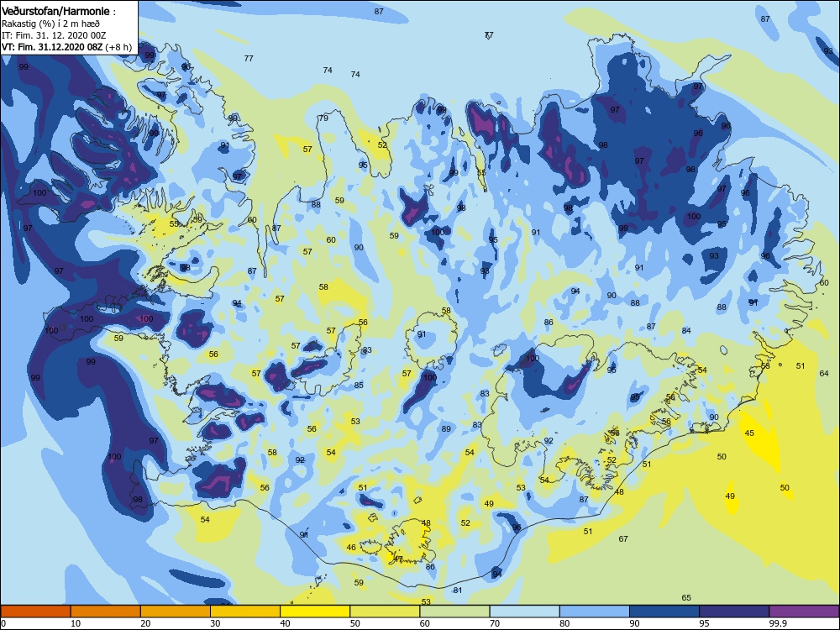Select the 'IT: Fim. 31. 12. 2020 00Z' line
Image resolution: width=840 pixels, height=630 pixels.
tap(54, 35)
